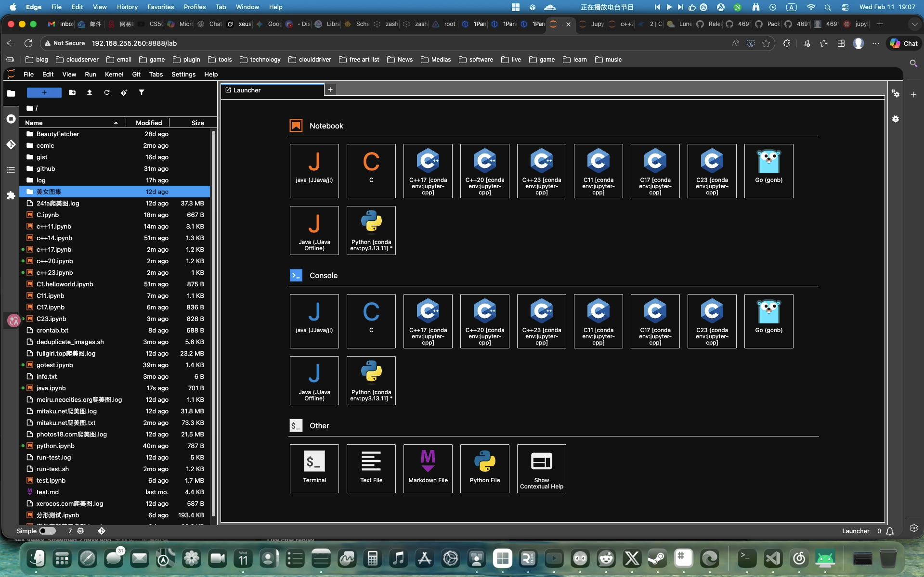Open the Extension Manager panel

click(11, 195)
